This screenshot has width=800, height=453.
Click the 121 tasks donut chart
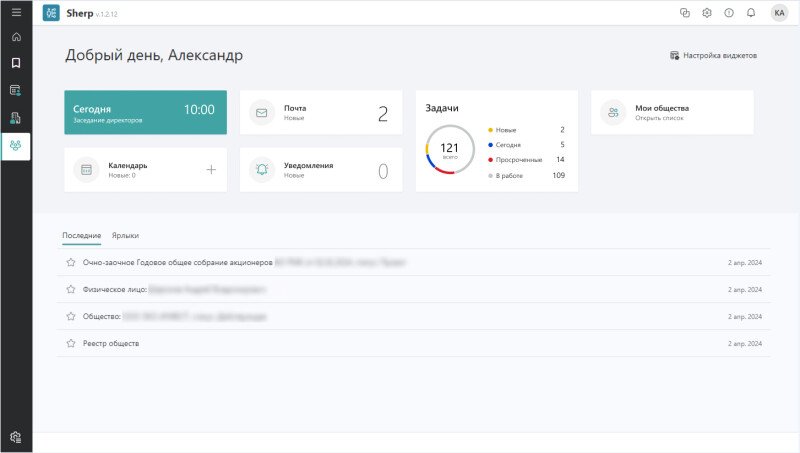tap(449, 150)
